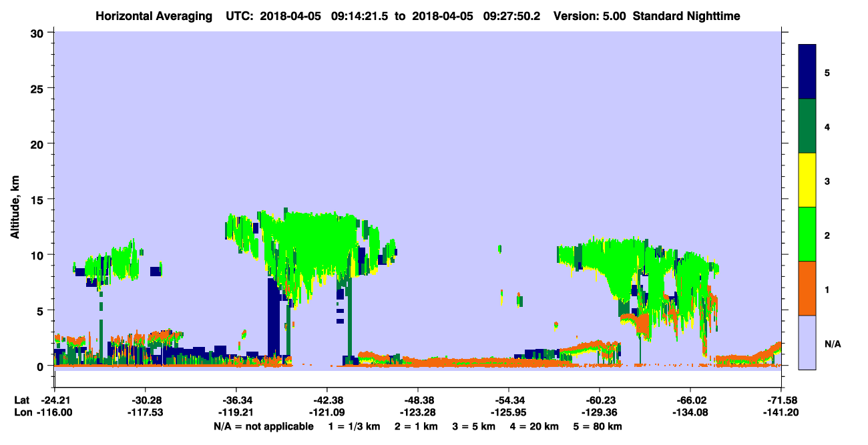The width and height of the screenshot is (868, 445).
Task: Click the dark green colorbar segment labeled 4
Action: (807, 126)
